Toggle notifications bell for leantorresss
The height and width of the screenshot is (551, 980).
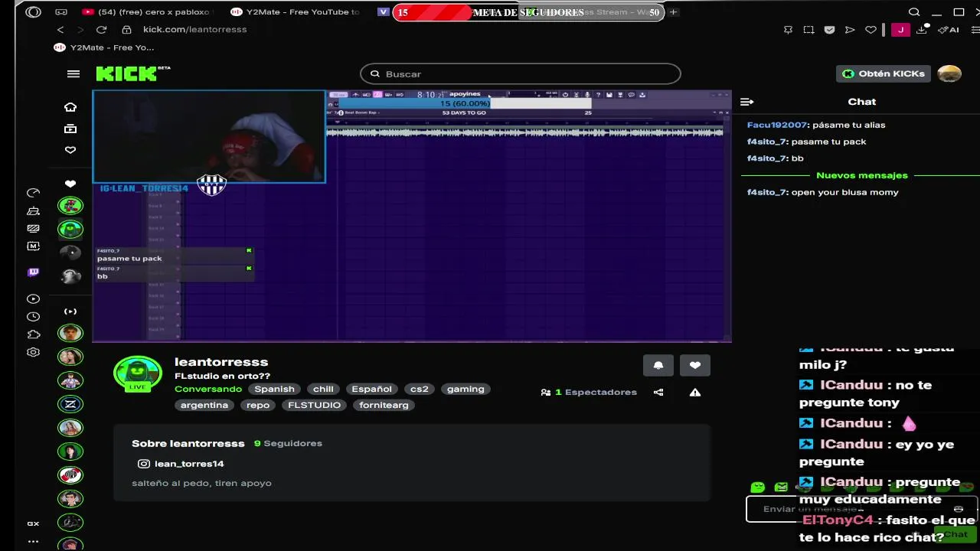pyautogui.click(x=658, y=366)
